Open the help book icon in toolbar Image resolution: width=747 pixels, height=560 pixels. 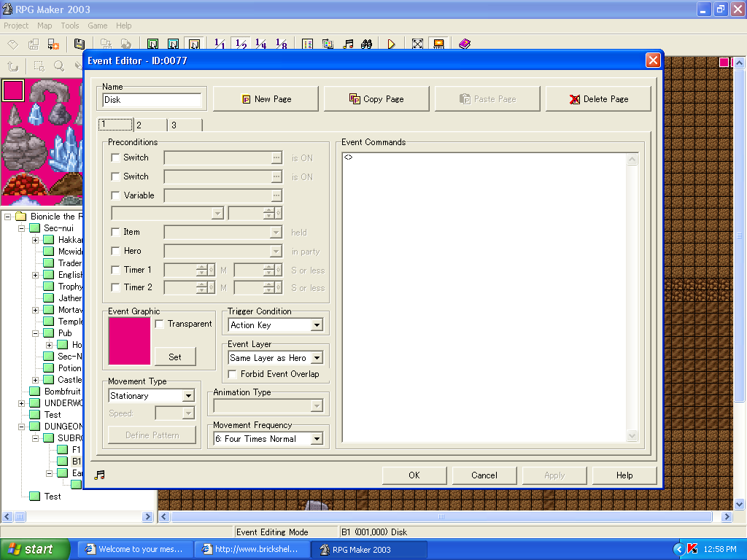[465, 44]
